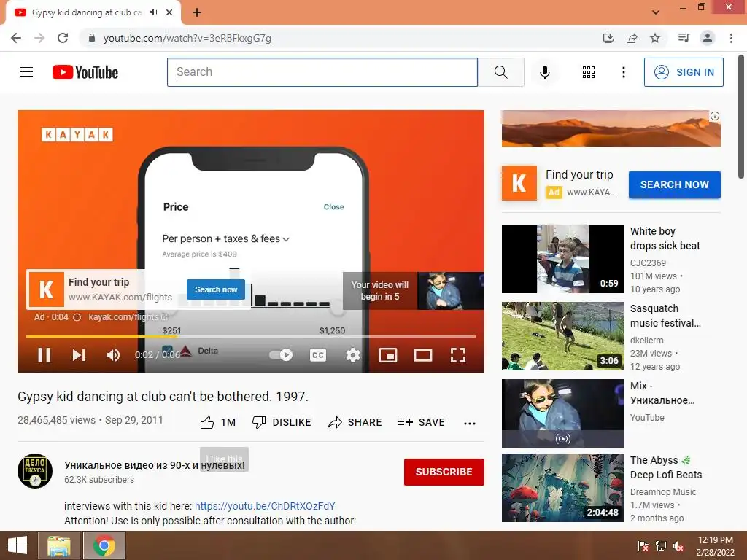The image size is (747, 560).
Task: Click Search now in the ad overlay
Action: 216,289
